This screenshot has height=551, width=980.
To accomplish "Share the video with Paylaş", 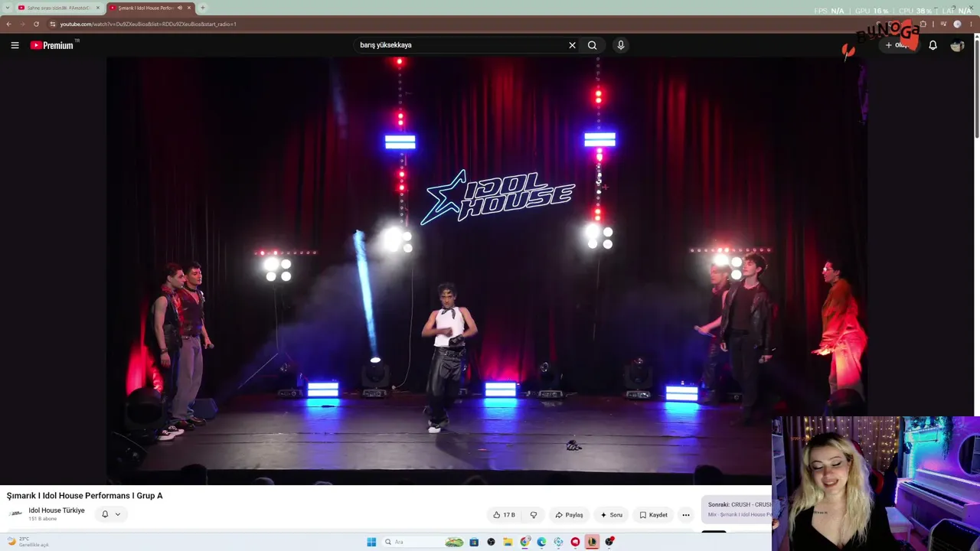I will pyautogui.click(x=570, y=515).
